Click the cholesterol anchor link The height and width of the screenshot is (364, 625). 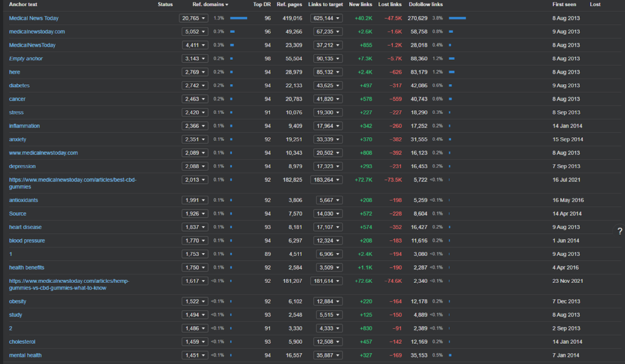[x=22, y=341]
